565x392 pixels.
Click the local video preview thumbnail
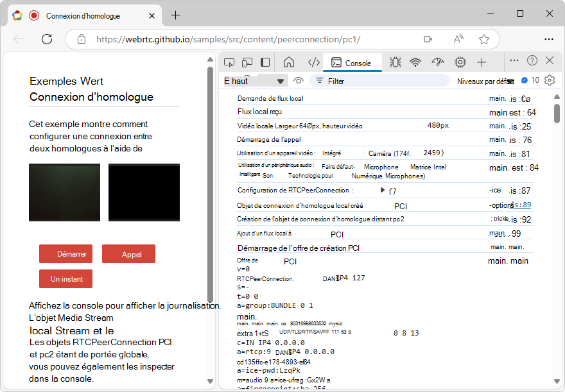click(64, 192)
